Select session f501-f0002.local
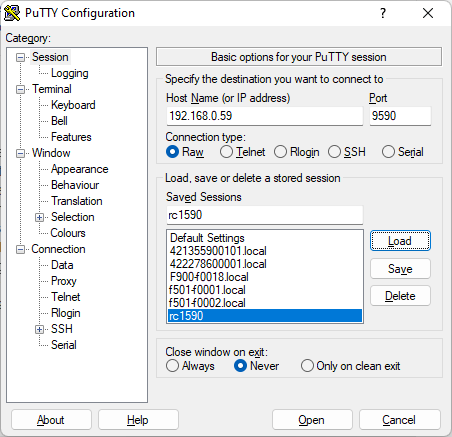This screenshot has width=452, height=437. tap(265, 303)
